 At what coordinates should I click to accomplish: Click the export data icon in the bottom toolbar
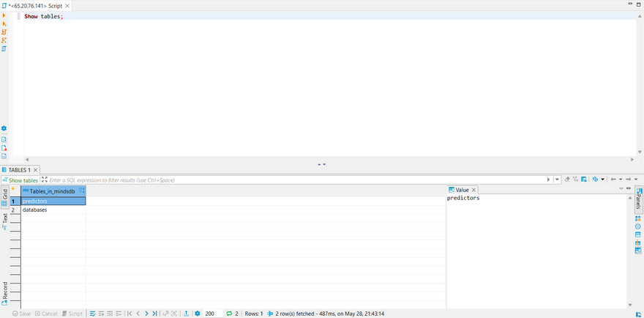[186, 314]
